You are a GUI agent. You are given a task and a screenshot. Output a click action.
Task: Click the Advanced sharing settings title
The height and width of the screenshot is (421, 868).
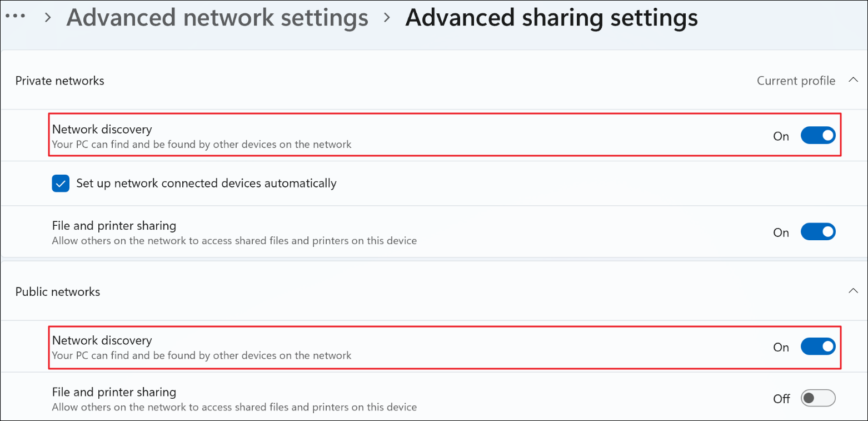tap(551, 18)
